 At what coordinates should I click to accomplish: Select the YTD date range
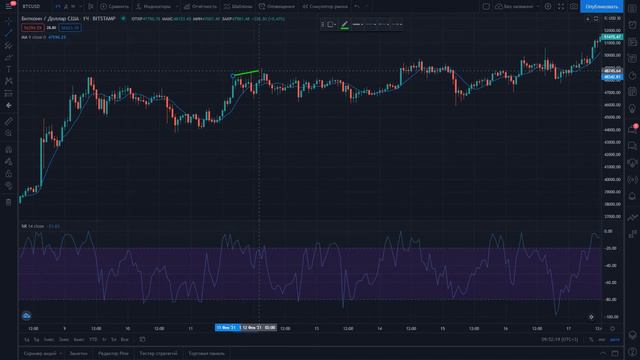[x=93, y=339]
